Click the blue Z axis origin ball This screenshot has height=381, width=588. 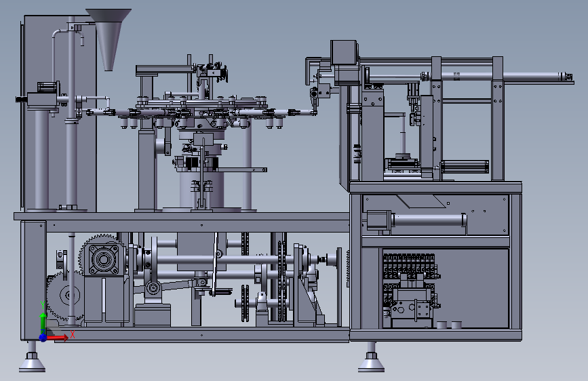[43, 338]
